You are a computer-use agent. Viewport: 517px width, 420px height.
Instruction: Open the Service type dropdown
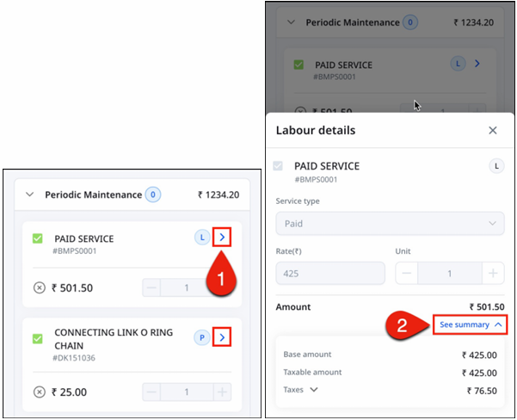(390, 224)
